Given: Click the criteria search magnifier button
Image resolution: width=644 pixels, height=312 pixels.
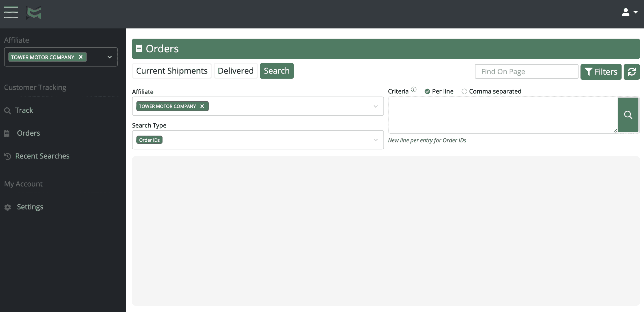Looking at the screenshot, I should 628,115.
